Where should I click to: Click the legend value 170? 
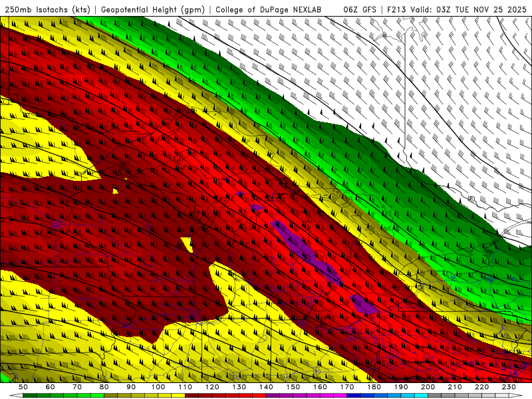coord(347,387)
